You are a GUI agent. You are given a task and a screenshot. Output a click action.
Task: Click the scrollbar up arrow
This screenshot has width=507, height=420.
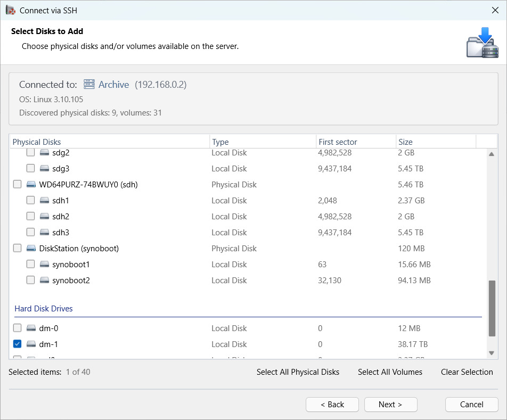click(492, 154)
